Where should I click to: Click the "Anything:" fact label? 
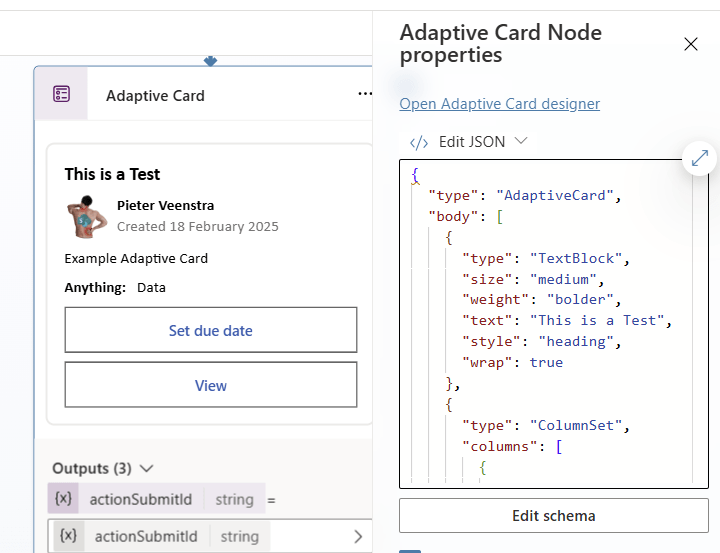(95, 288)
